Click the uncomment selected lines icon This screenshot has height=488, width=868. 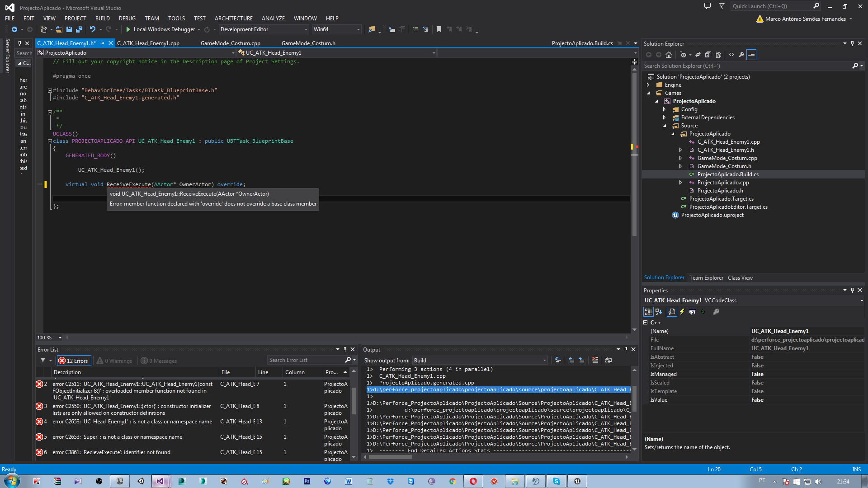(425, 29)
